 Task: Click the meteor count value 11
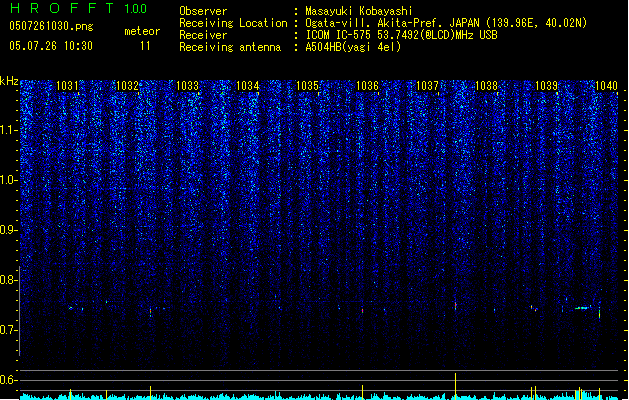point(145,46)
